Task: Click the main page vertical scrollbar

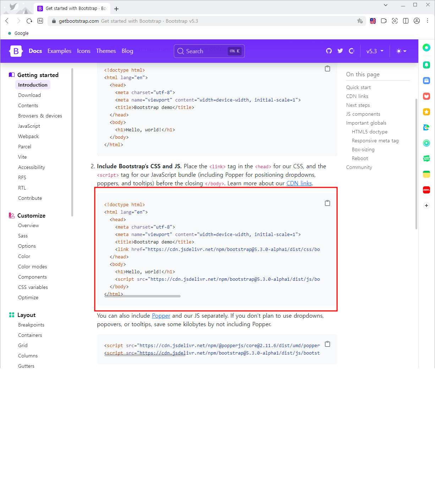Action: click(x=416, y=164)
